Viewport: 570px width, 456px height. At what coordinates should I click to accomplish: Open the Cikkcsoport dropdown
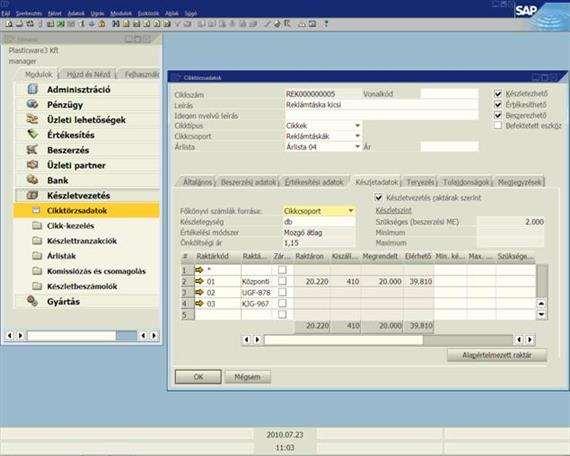[x=358, y=136]
